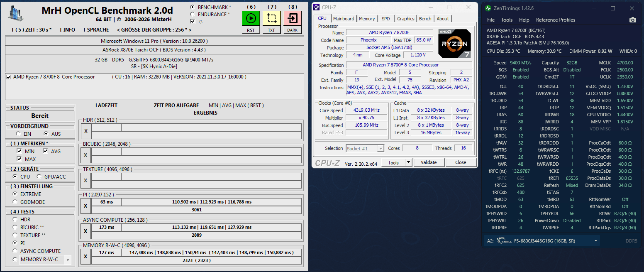644x272 pixels.
Task: Click the camera icon in ZenTimings
Action: (632, 20)
